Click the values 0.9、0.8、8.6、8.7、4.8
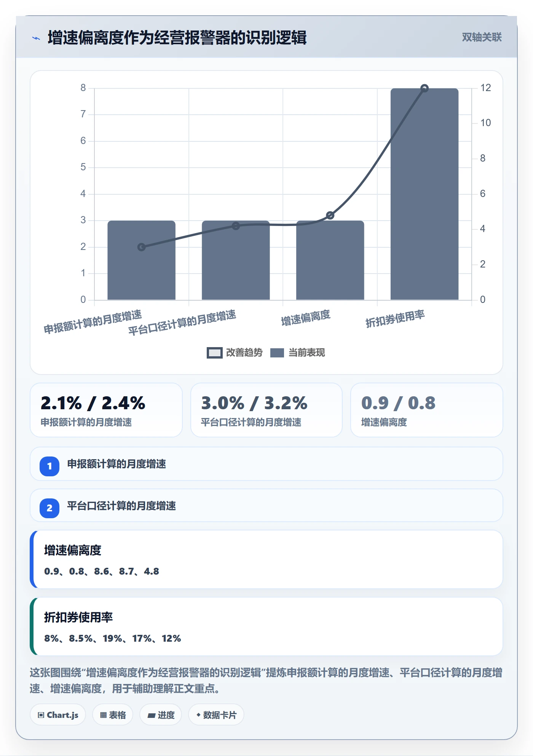The image size is (533, 756). [102, 571]
